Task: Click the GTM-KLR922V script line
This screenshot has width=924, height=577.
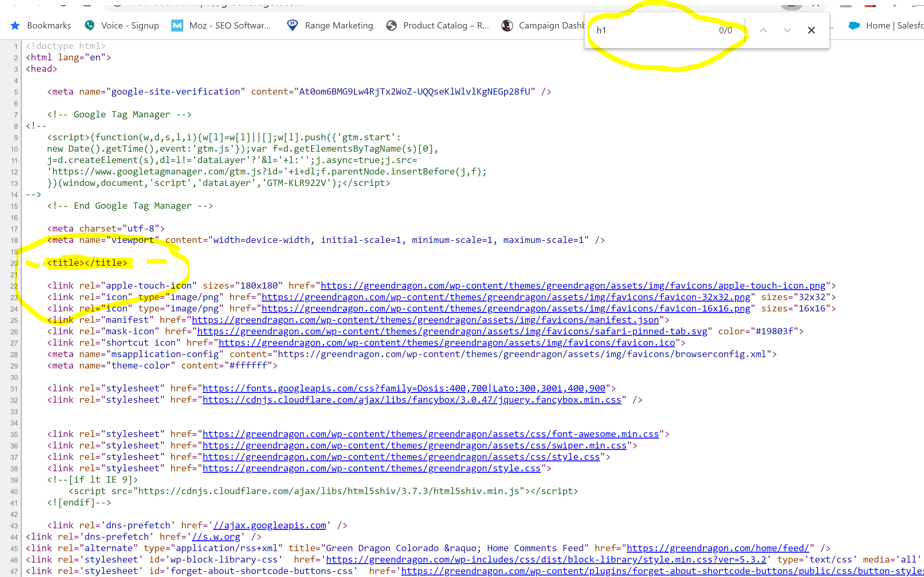Action: click(219, 183)
